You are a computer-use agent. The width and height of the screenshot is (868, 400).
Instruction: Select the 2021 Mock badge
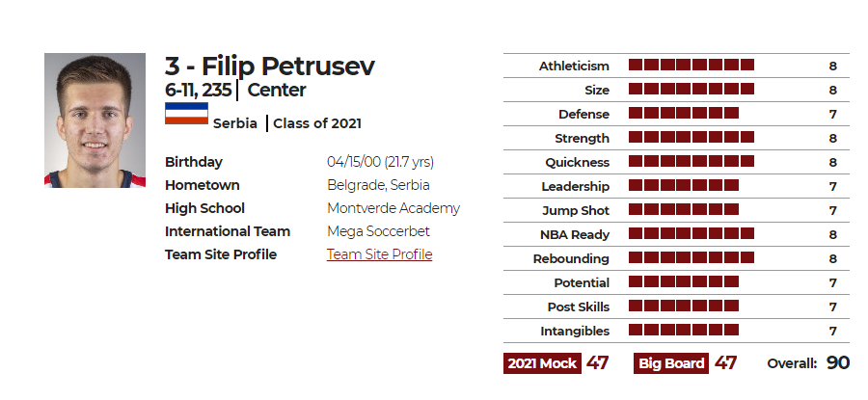tap(542, 363)
